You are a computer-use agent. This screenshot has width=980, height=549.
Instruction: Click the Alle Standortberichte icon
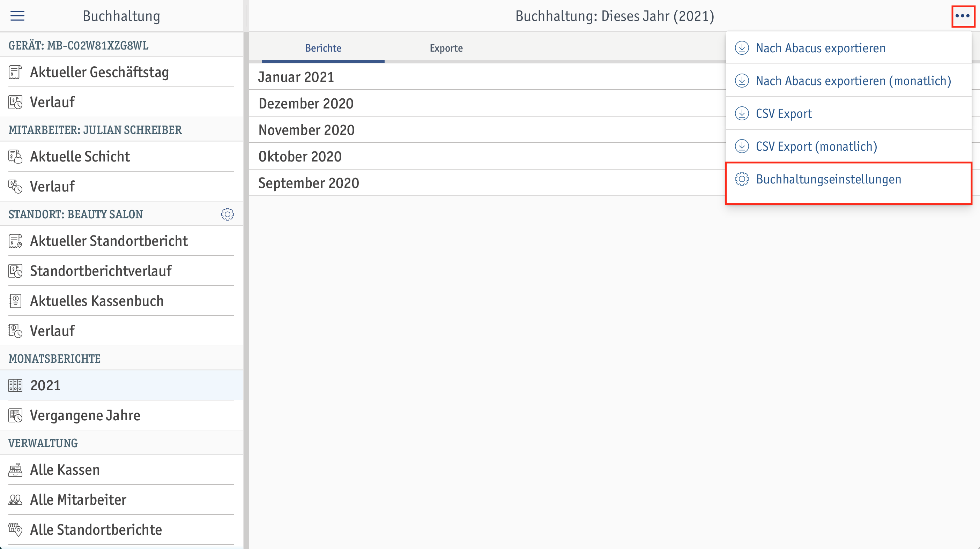click(x=15, y=530)
